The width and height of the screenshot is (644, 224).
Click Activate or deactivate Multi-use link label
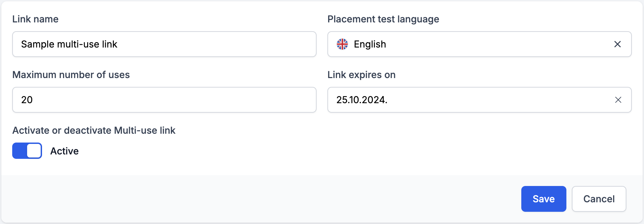pyautogui.click(x=94, y=130)
